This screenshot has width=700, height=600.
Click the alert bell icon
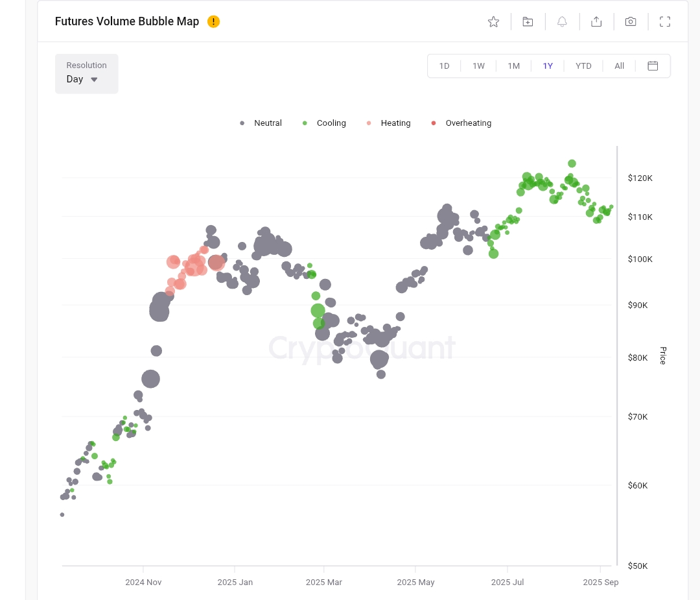562,21
